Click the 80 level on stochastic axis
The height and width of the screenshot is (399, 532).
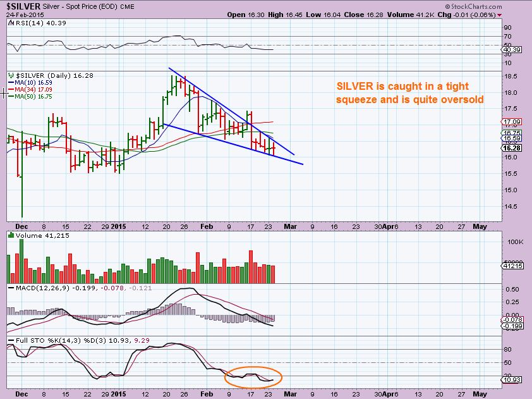(x=508, y=350)
